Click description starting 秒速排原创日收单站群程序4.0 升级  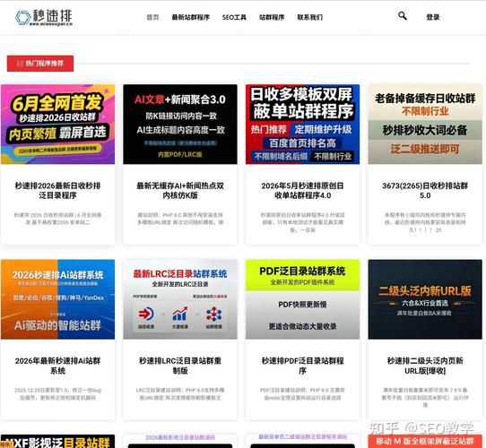coord(302,222)
